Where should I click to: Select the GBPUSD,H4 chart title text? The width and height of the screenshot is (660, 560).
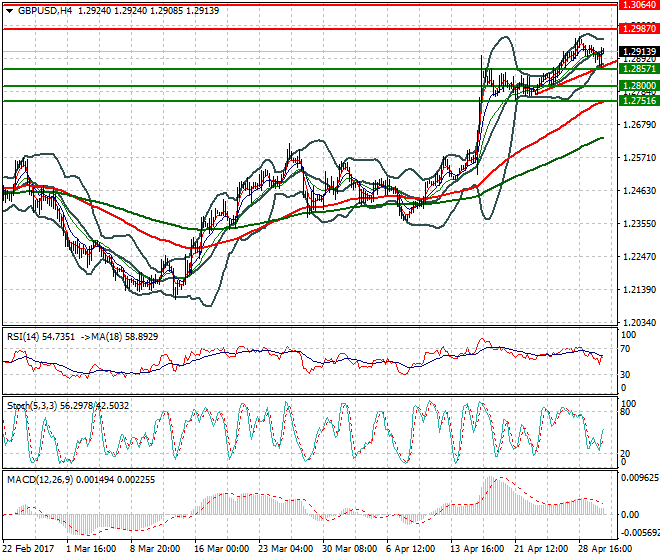(x=45, y=11)
